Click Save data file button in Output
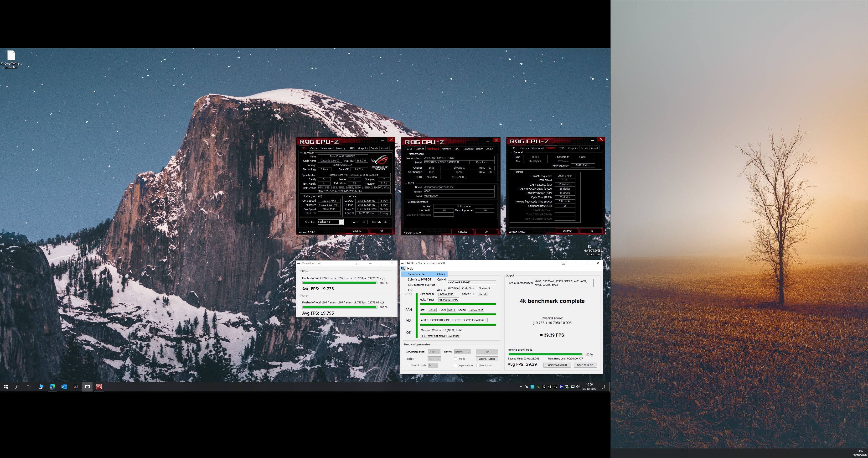This screenshot has width=868, height=458. (x=585, y=365)
